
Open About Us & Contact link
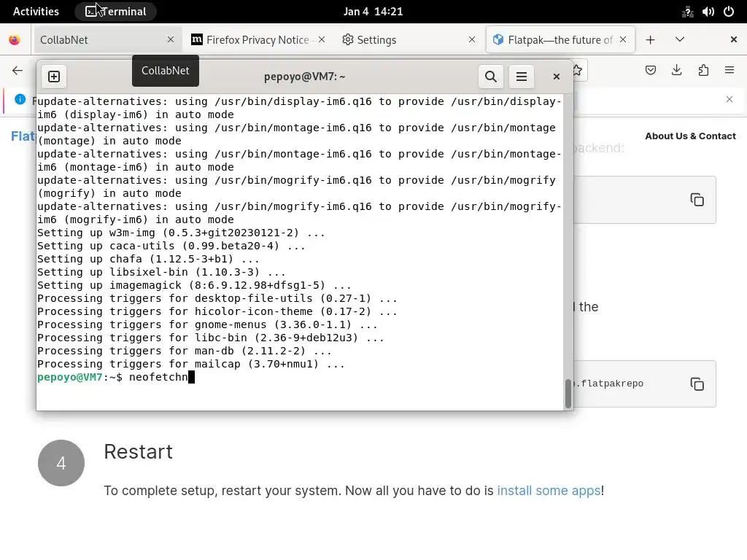click(690, 136)
